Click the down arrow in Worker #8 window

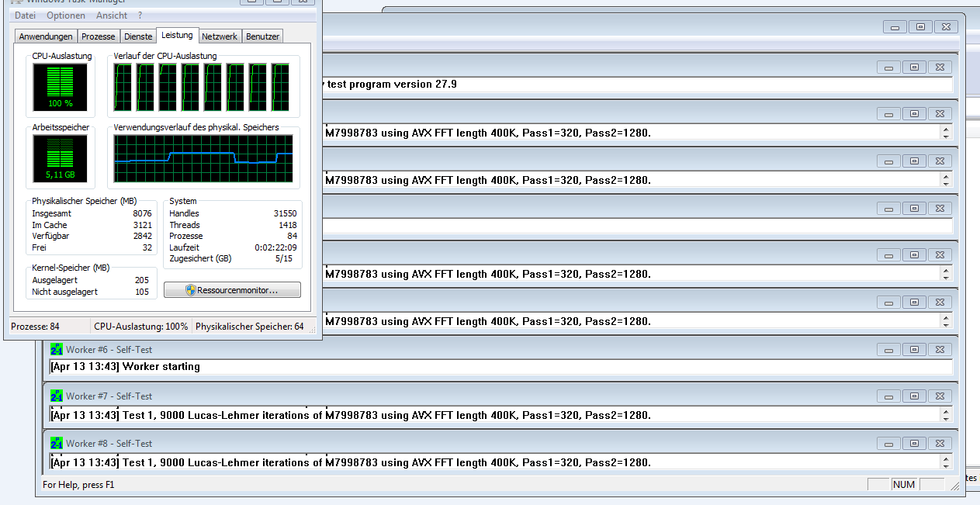tap(945, 466)
